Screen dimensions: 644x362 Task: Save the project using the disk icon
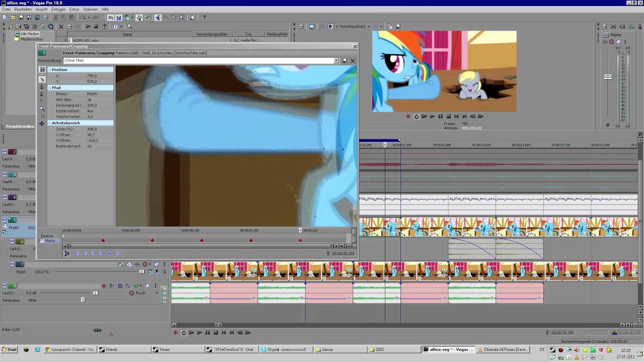[21, 17]
